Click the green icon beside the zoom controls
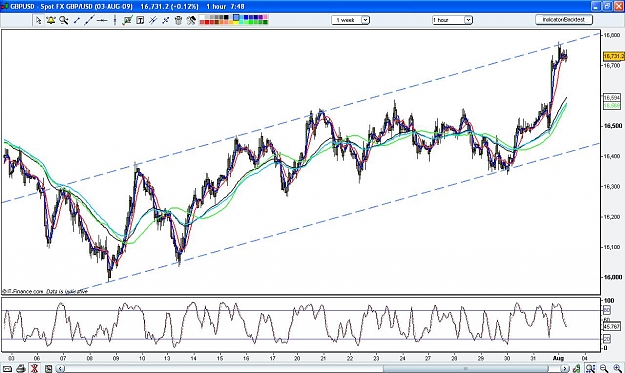625x373 pixels. [x=577, y=369]
